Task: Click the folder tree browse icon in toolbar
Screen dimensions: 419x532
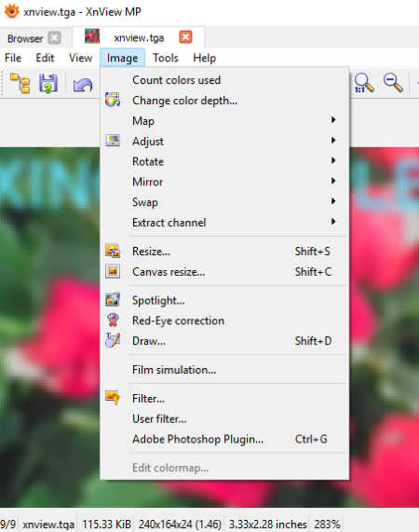Action: (20, 83)
